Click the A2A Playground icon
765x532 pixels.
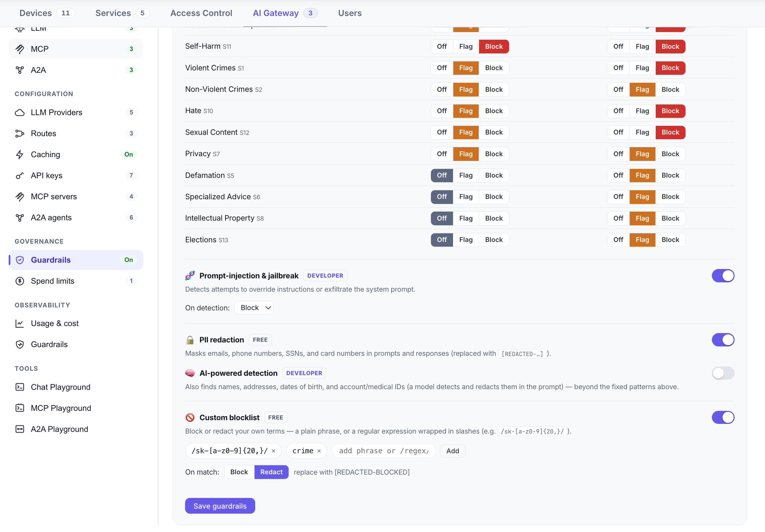pos(20,429)
